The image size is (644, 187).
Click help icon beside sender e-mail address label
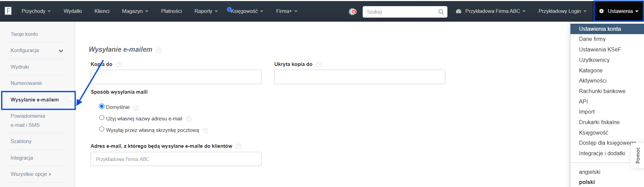pos(239,146)
